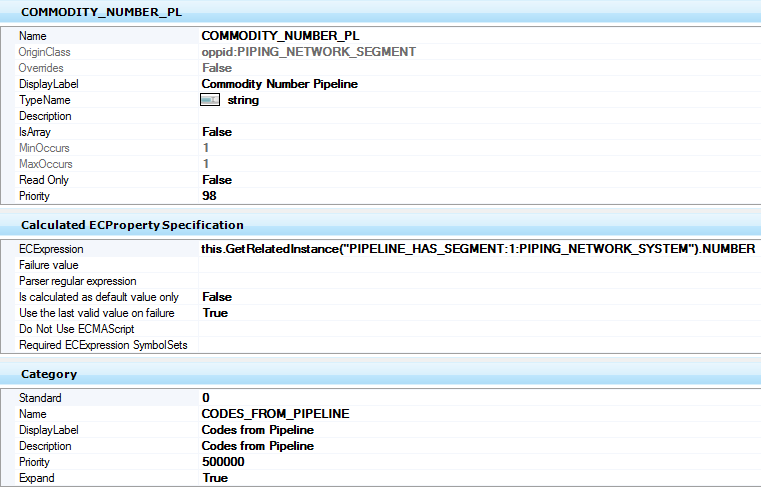
Task: Click the Overrides property label
Action: [41, 68]
